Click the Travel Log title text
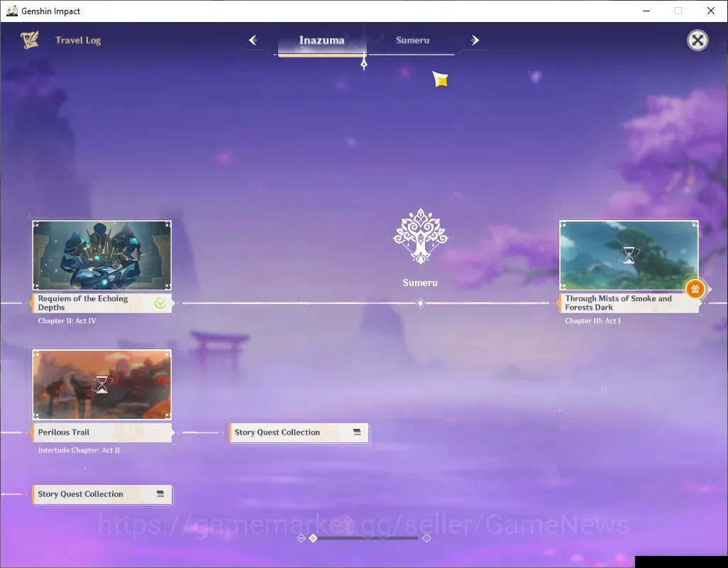 pyautogui.click(x=78, y=40)
